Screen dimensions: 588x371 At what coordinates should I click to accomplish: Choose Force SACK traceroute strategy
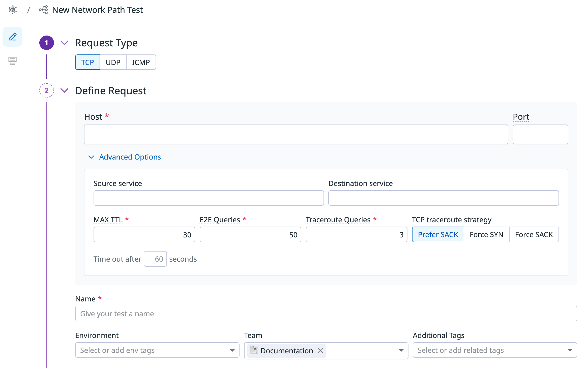click(x=534, y=235)
